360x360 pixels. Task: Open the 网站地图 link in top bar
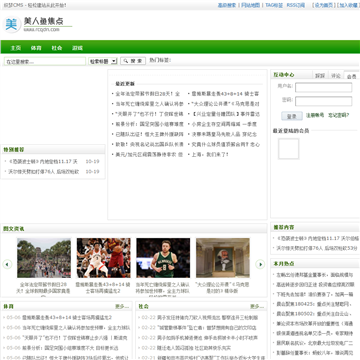point(251,5)
